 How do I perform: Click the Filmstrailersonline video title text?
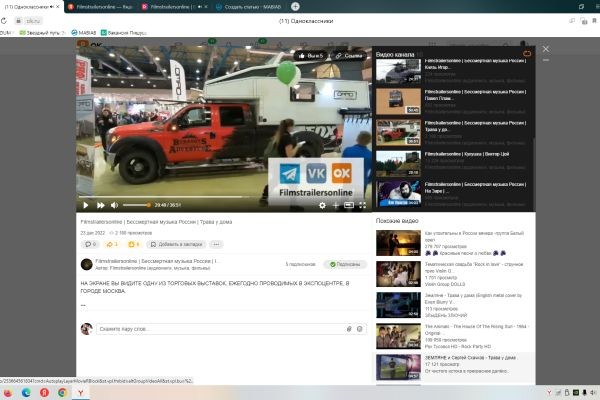[x=156, y=222]
